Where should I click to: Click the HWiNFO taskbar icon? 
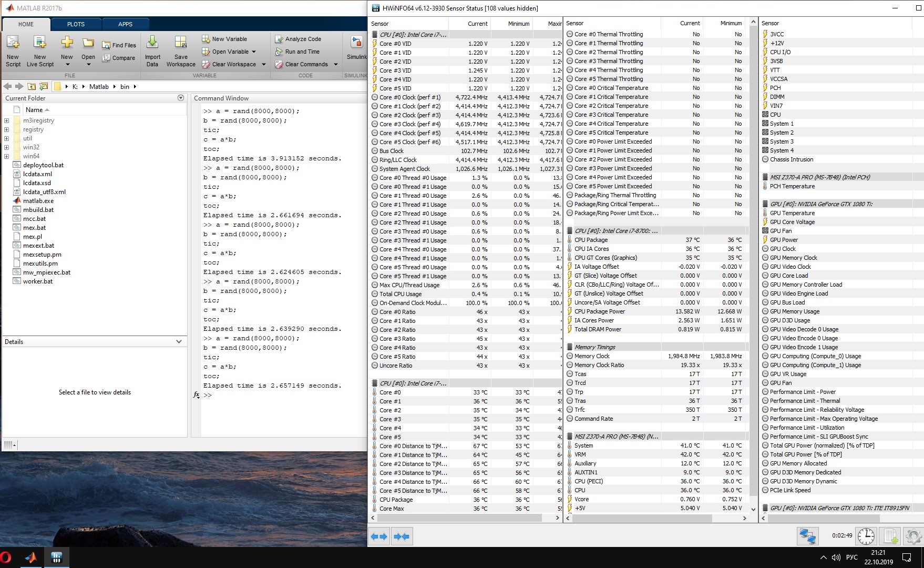(x=57, y=557)
